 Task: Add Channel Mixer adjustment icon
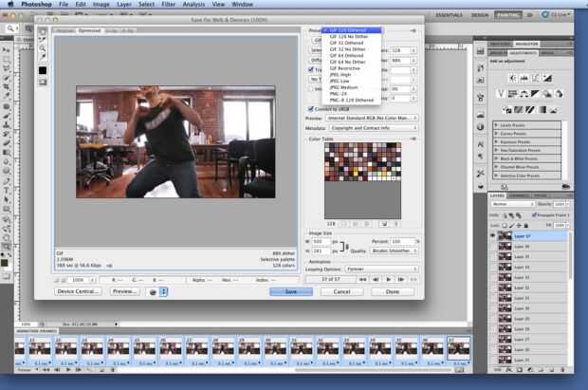tap(560, 94)
